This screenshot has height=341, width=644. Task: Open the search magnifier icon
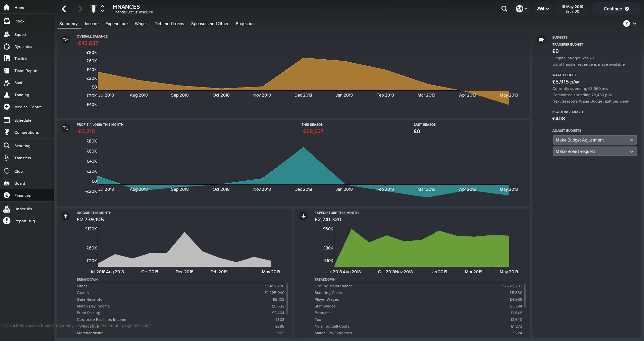coord(504,9)
